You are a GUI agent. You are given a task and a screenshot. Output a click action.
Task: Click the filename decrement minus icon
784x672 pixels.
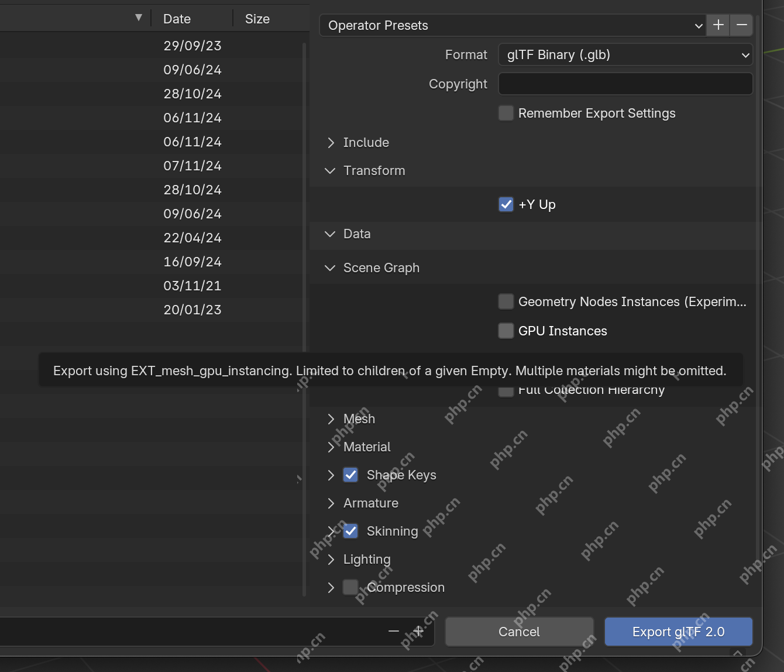tap(394, 631)
